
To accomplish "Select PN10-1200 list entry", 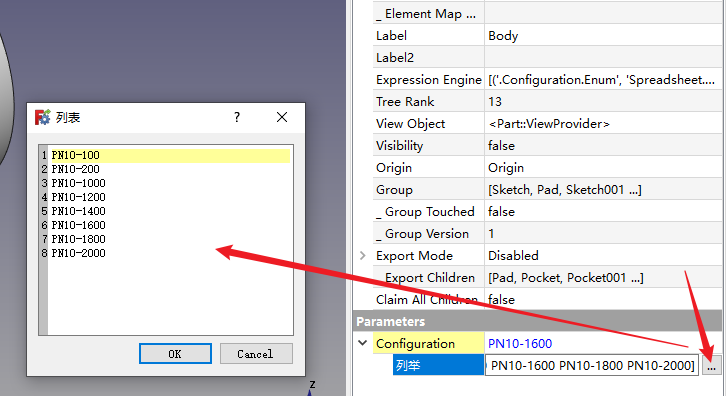I will point(78,197).
